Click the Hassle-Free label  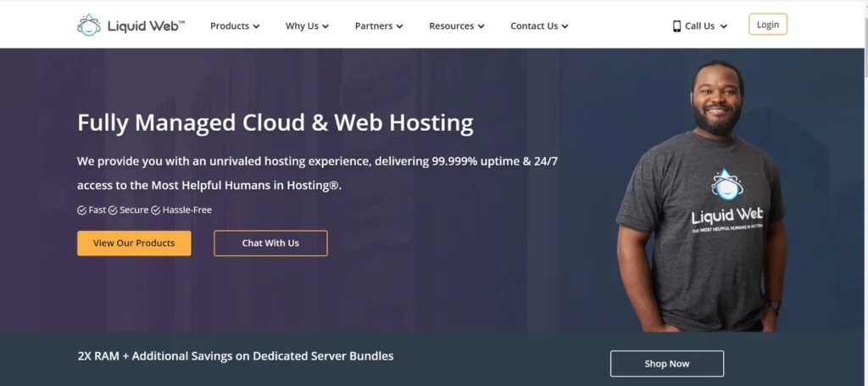(187, 210)
